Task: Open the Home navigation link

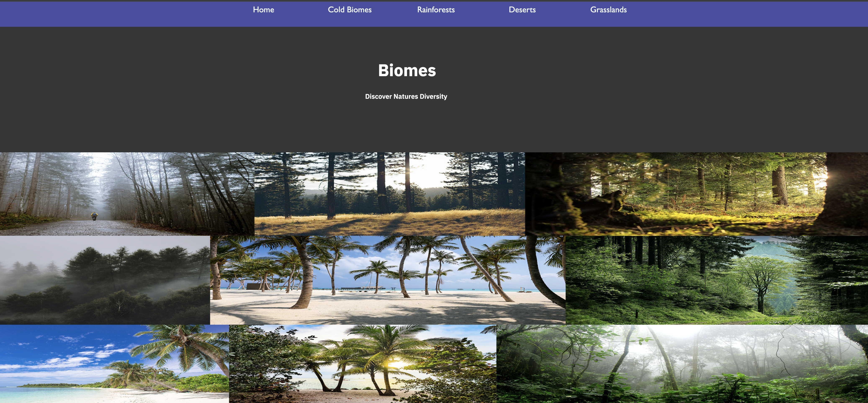Action: [x=263, y=10]
